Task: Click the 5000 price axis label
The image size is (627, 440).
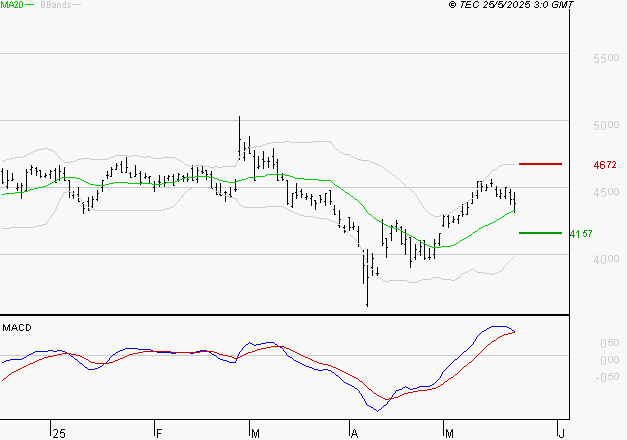Action: [604, 127]
